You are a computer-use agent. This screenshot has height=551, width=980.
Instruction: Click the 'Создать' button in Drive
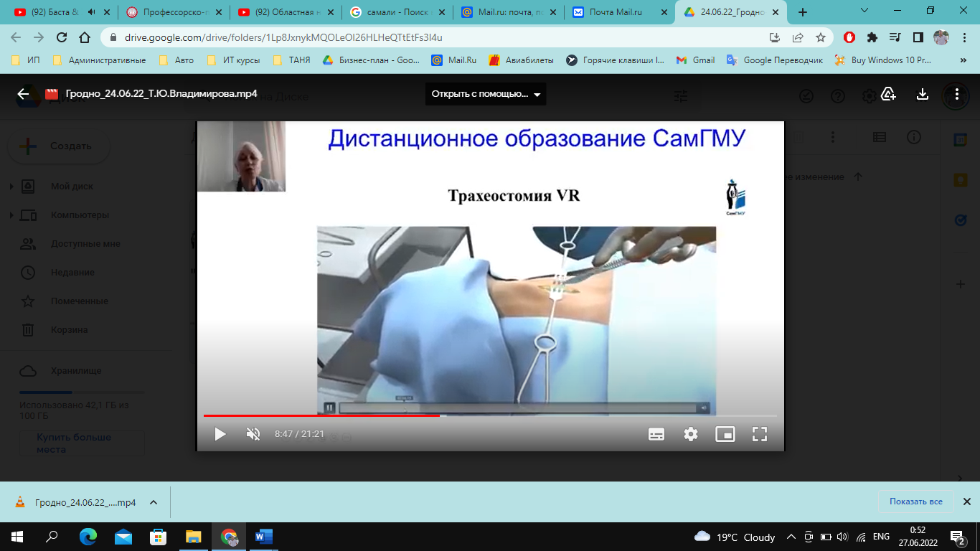pos(59,146)
